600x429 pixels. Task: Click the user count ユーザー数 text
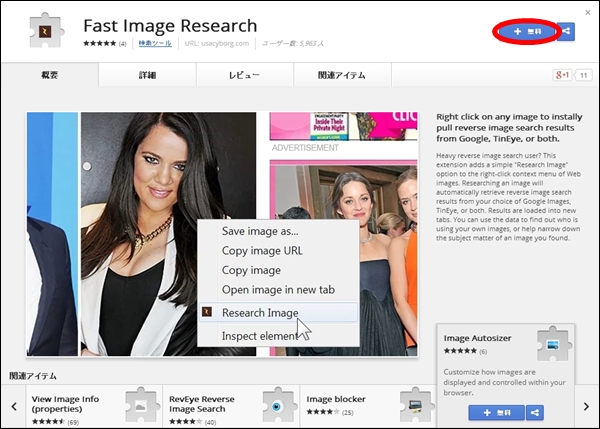293,43
